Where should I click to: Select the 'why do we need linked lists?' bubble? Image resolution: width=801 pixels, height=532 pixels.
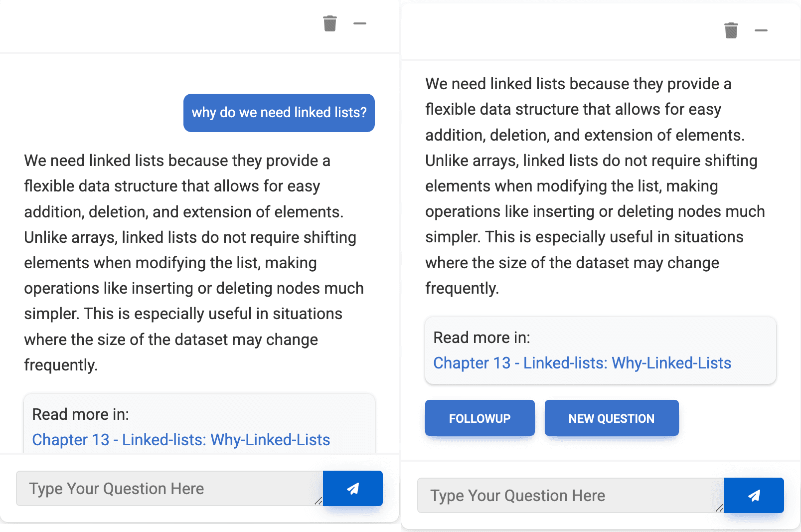point(279,113)
